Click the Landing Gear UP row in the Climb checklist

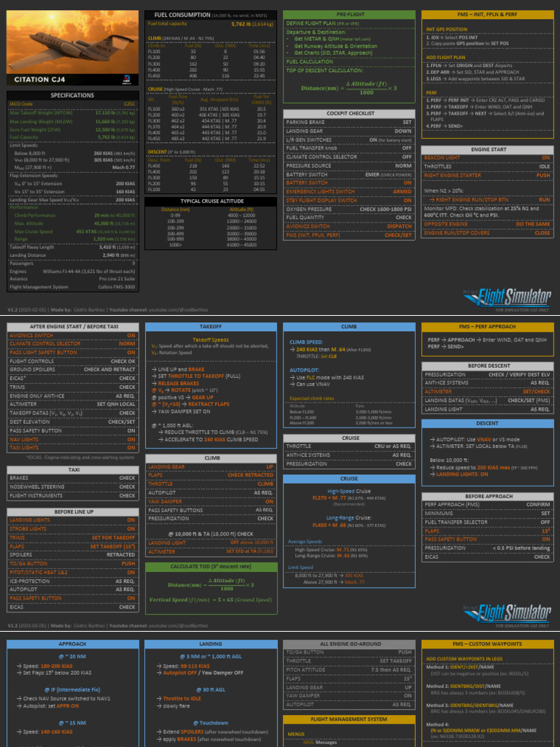point(211,467)
